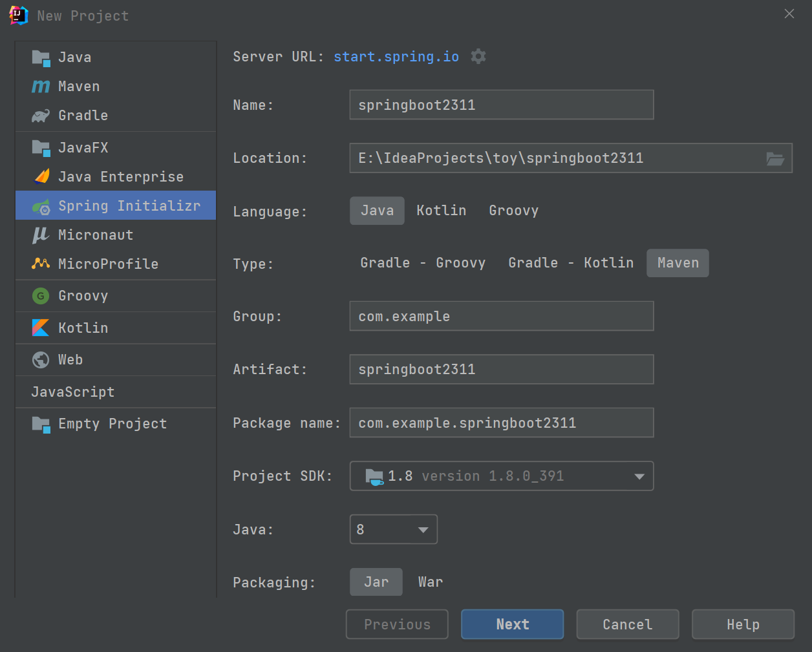Click the Java Enterprise icon
Screen dimensions: 812x652
click(x=41, y=176)
